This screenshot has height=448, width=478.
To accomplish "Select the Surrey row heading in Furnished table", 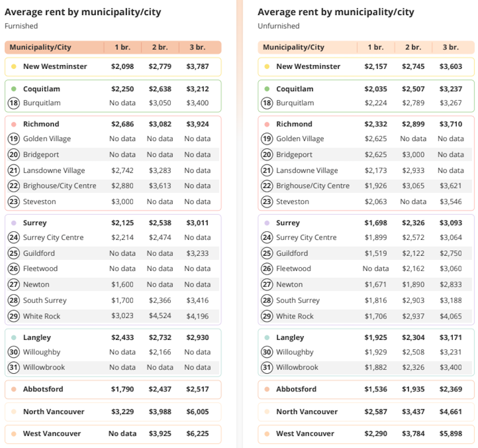I will click(35, 223).
